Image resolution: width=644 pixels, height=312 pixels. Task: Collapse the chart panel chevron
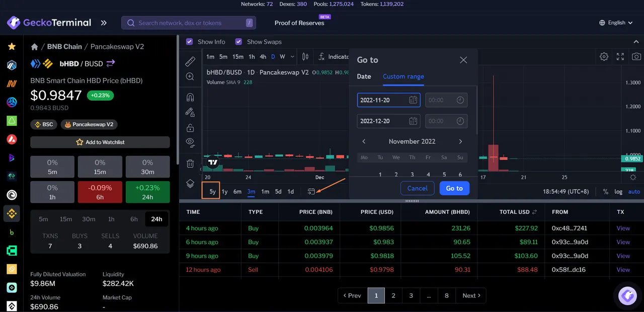click(x=636, y=42)
